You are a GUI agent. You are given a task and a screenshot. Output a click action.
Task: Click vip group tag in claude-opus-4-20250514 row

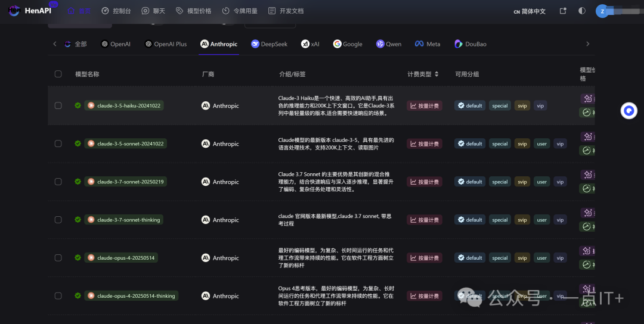click(x=560, y=258)
